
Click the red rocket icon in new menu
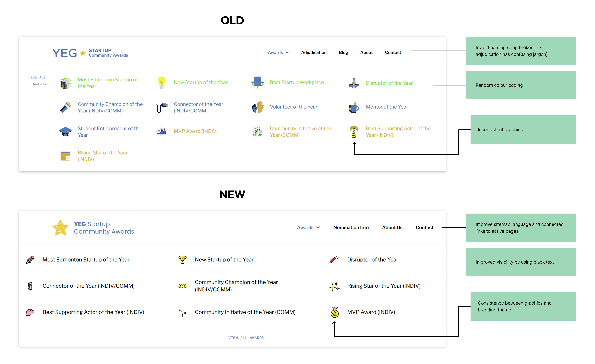click(30, 260)
